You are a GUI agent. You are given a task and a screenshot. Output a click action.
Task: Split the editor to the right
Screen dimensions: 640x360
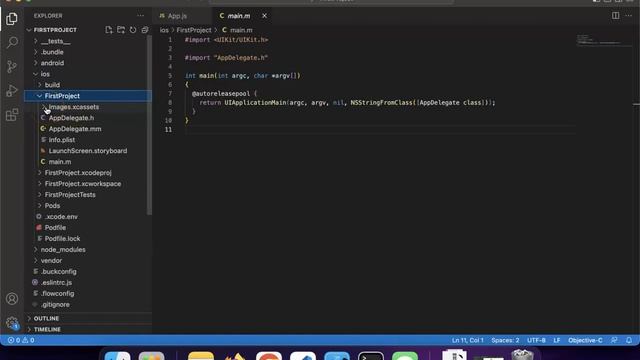(x=616, y=16)
